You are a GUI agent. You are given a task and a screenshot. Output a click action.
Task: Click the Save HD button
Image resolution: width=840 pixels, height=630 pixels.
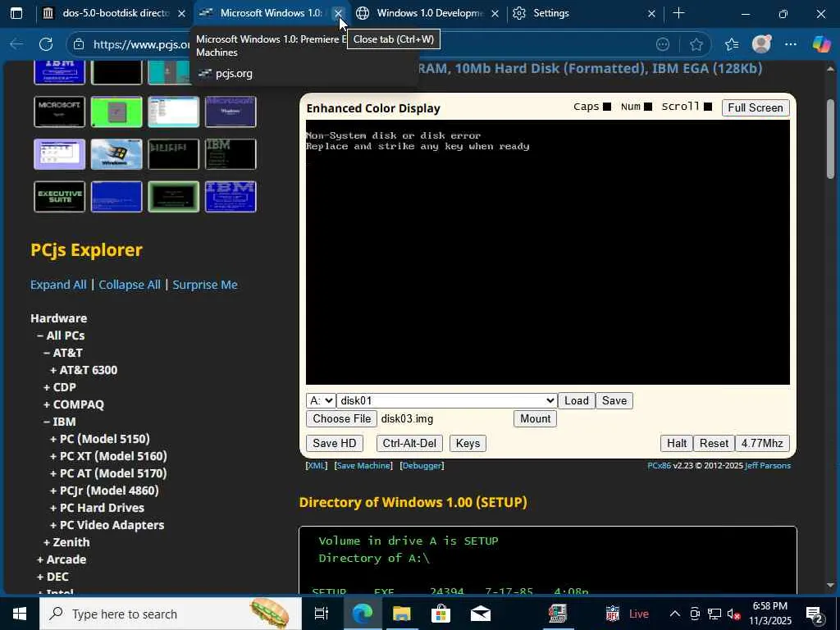[335, 443]
